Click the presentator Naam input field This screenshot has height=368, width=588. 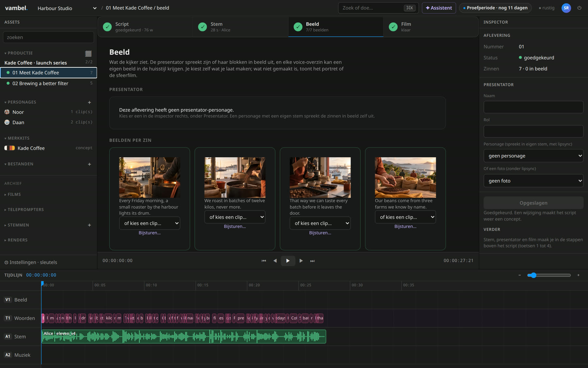tap(533, 107)
